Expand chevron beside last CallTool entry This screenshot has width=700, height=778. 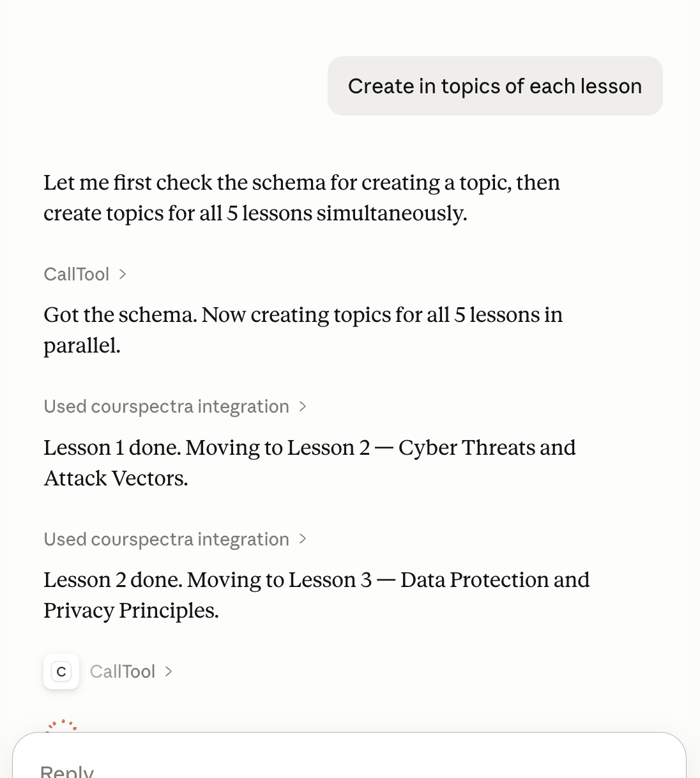(x=169, y=671)
